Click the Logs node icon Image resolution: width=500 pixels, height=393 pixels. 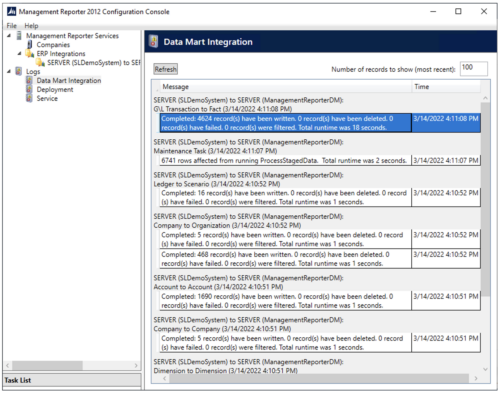pos(19,71)
